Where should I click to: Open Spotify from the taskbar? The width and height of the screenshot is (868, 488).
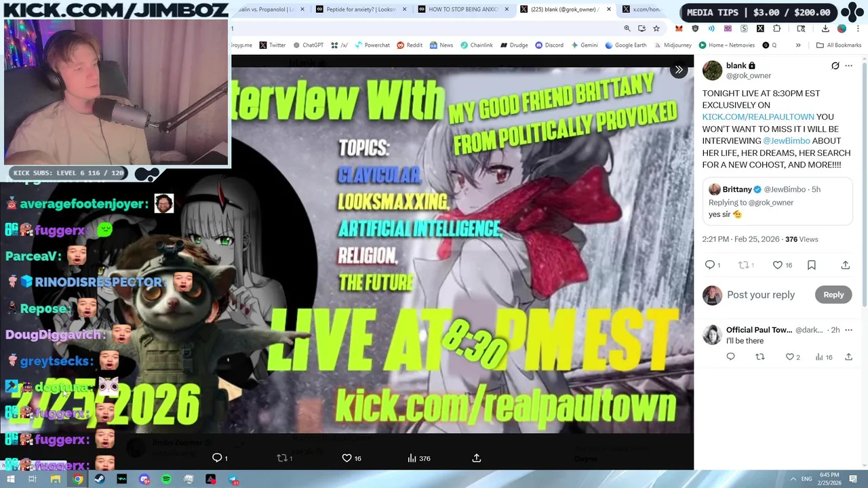(x=166, y=479)
